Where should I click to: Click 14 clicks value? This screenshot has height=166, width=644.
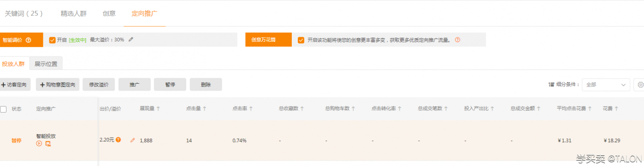(x=189, y=140)
